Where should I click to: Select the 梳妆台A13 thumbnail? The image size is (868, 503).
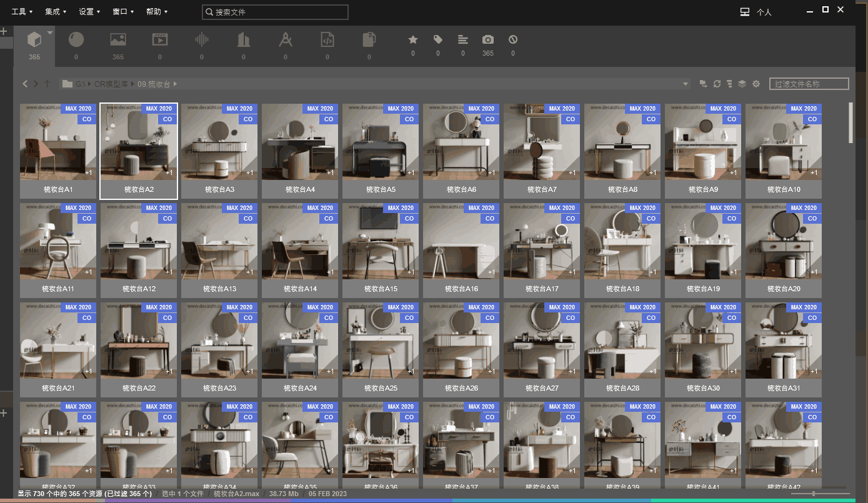coord(219,241)
